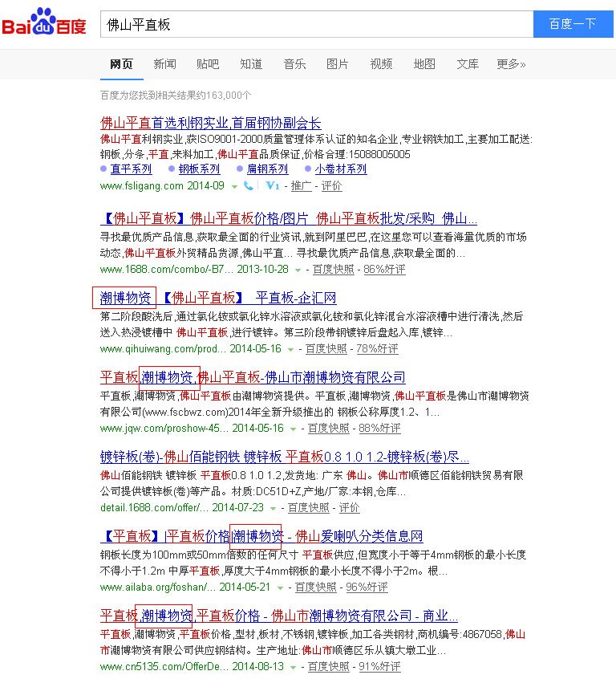Open 百度快照 for the 1688.com/combo result

334,269
